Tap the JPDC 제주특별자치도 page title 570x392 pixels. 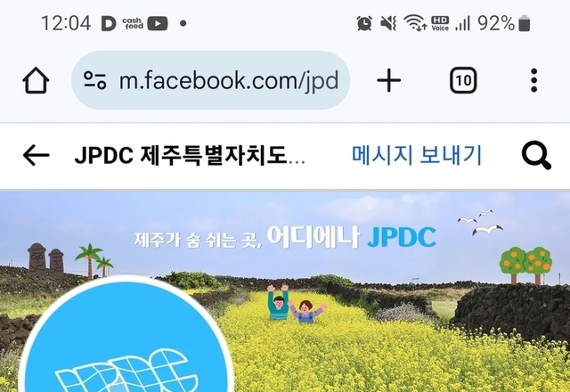190,156
